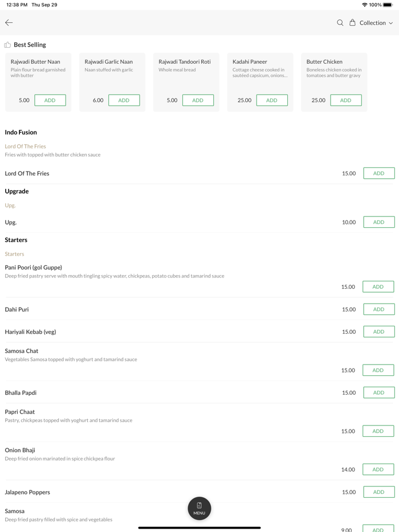Add Hariyali Kebab (veg)
Viewport: 399px width, 532px height.
tap(378, 332)
